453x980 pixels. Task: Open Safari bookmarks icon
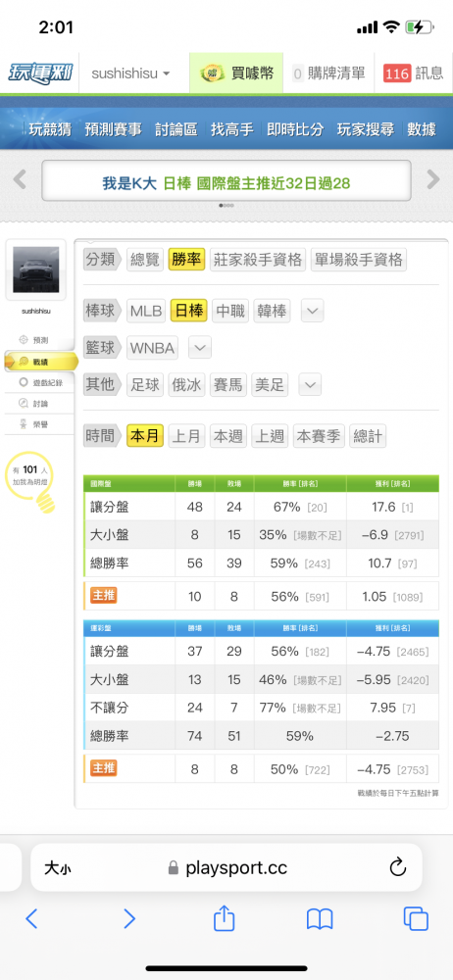(320, 919)
